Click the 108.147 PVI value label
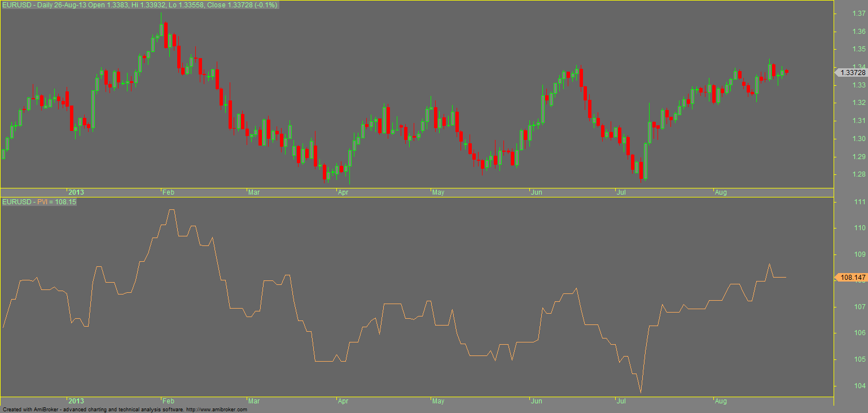The width and height of the screenshot is (868, 413). click(853, 277)
